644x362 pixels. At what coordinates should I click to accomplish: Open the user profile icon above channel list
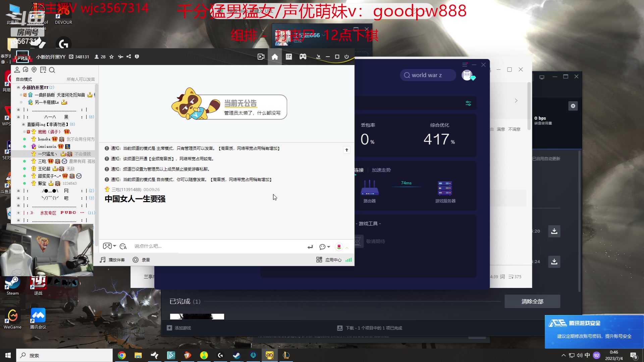click(17, 70)
